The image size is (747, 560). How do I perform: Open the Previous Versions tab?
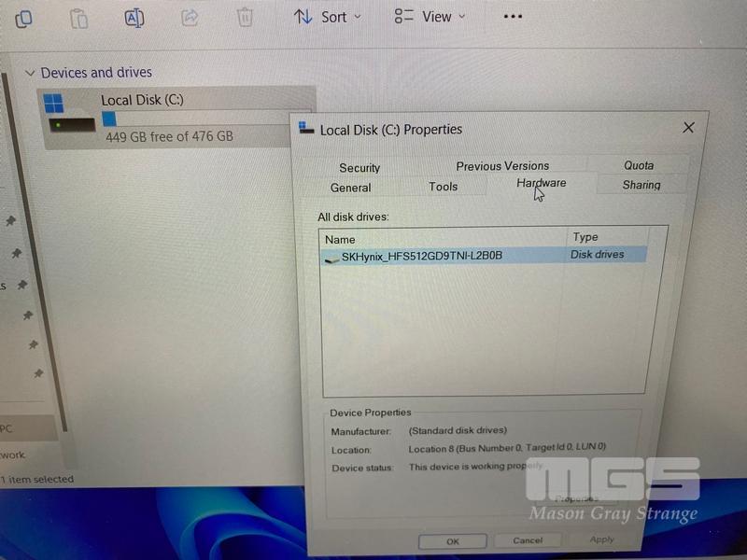tap(502, 166)
